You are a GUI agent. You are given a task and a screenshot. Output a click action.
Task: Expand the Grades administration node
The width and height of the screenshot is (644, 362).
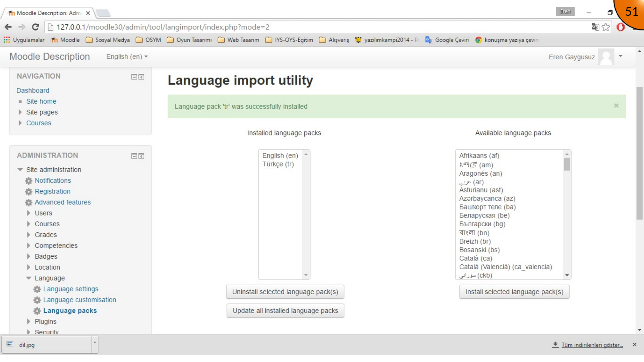tap(28, 235)
